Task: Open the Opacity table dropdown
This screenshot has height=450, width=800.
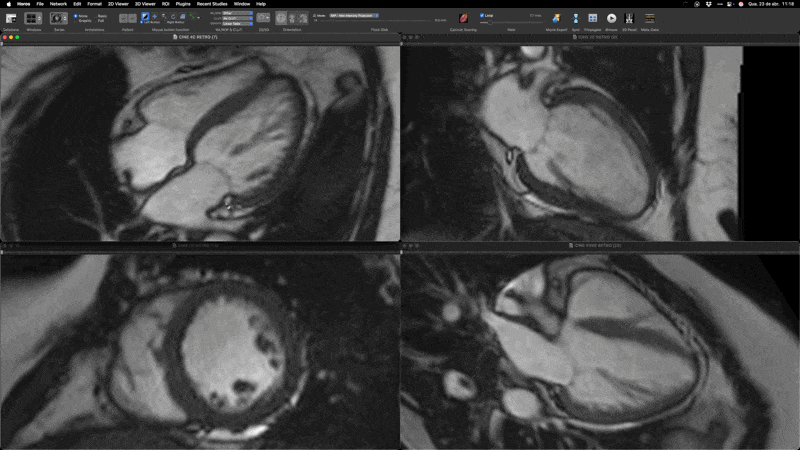Action: click(x=237, y=23)
